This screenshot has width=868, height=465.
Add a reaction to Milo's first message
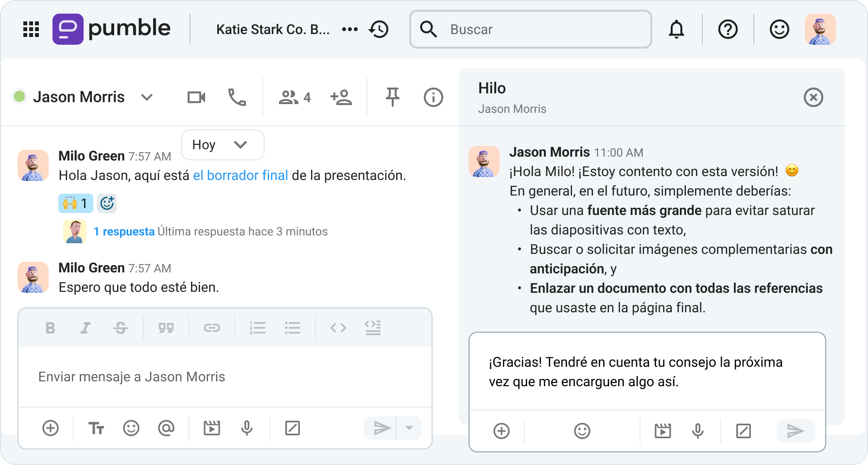tap(107, 203)
